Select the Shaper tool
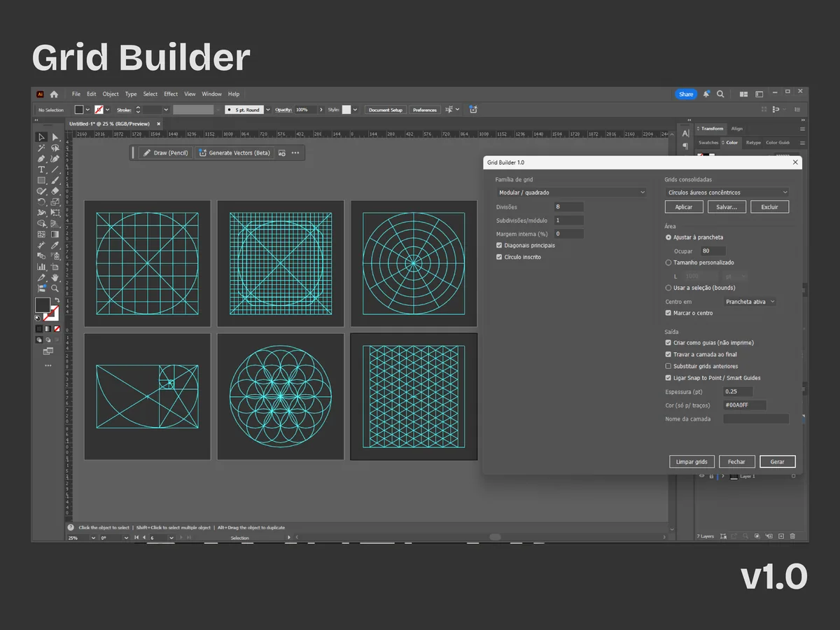Image resolution: width=840 pixels, height=630 pixels. tap(41, 191)
